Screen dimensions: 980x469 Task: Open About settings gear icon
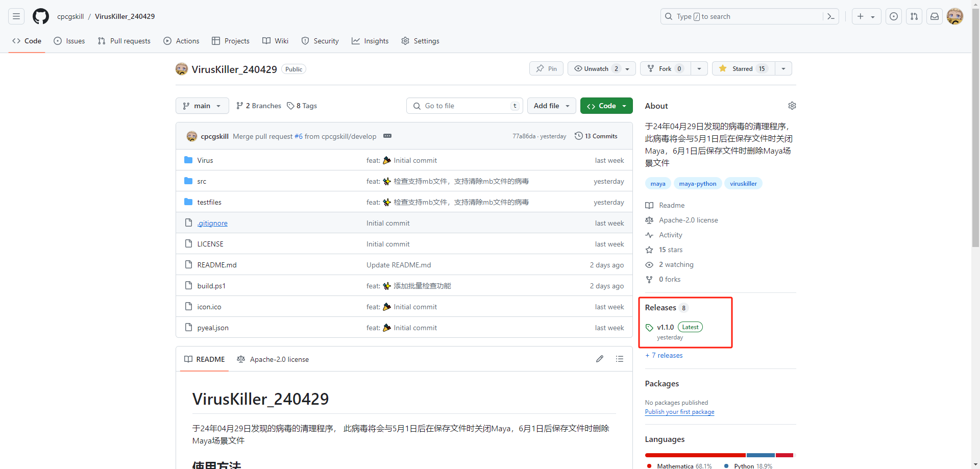(792, 106)
